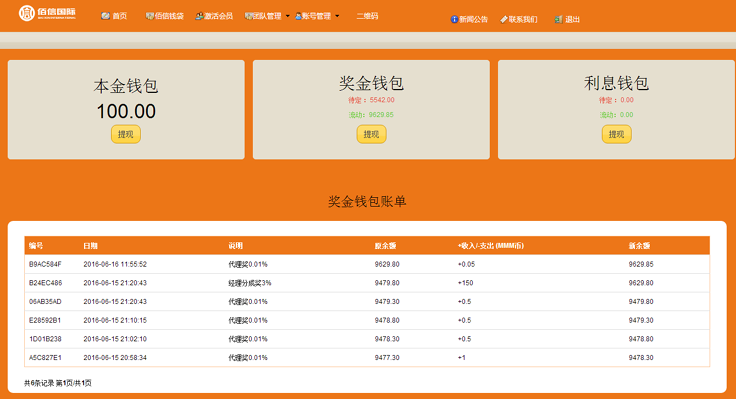Select record ID A5C827E1
The image size is (736, 399).
click(x=45, y=358)
